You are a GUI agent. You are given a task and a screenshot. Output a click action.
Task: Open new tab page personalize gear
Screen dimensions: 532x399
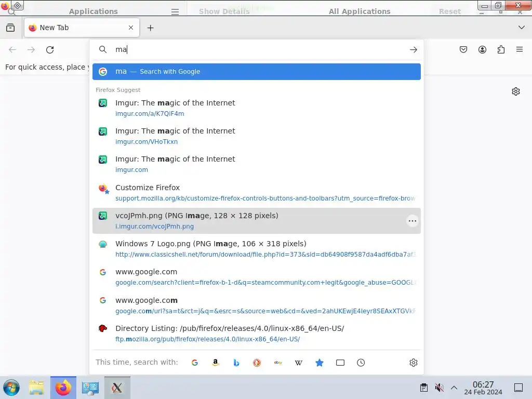pyautogui.click(x=516, y=91)
